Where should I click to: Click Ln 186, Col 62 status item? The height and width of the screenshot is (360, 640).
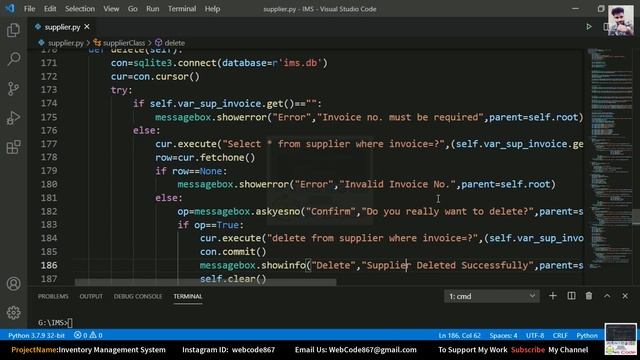tap(459, 335)
